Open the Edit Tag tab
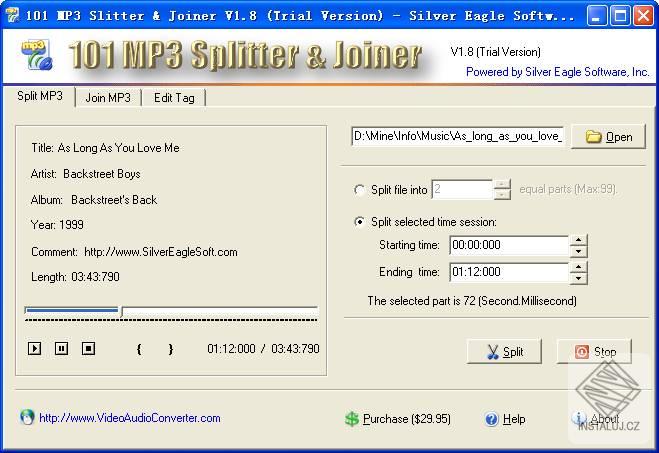Image resolution: width=659 pixels, height=453 pixels. pyautogui.click(x=174, y=98)
